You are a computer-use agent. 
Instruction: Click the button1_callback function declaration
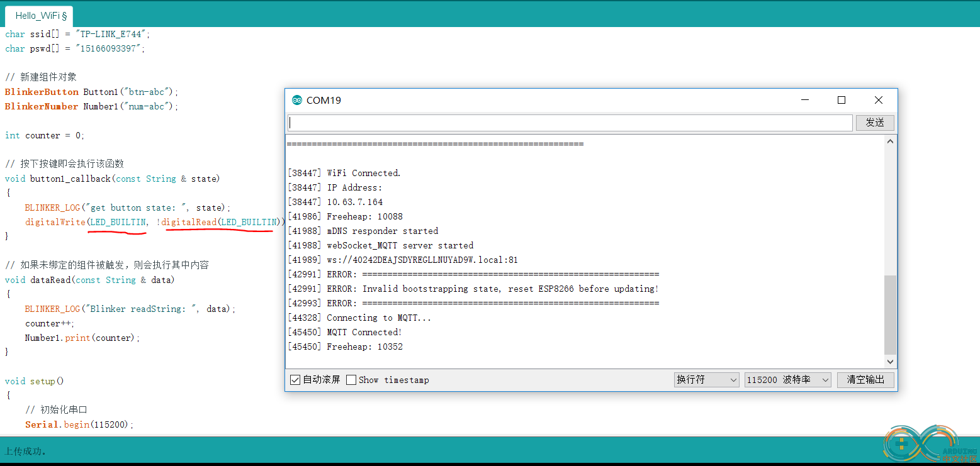113,179
